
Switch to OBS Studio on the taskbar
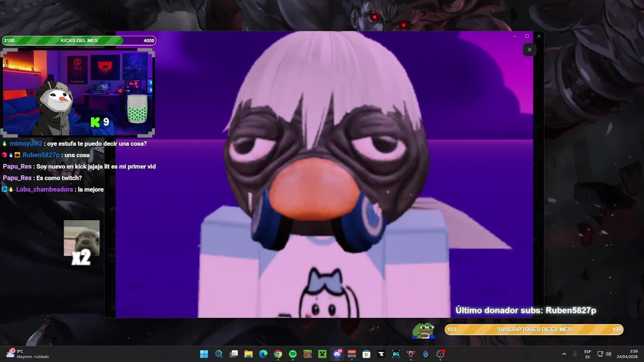pos(440,354)
